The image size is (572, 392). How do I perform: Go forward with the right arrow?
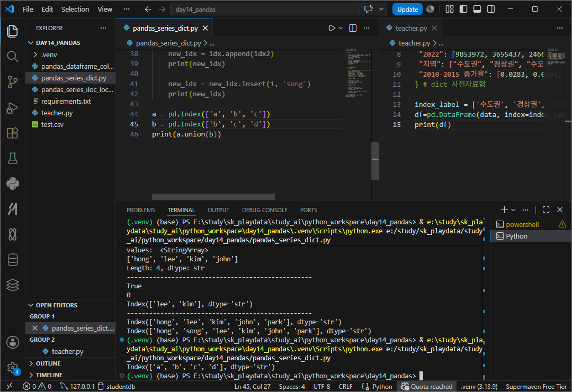click(162, 9)
